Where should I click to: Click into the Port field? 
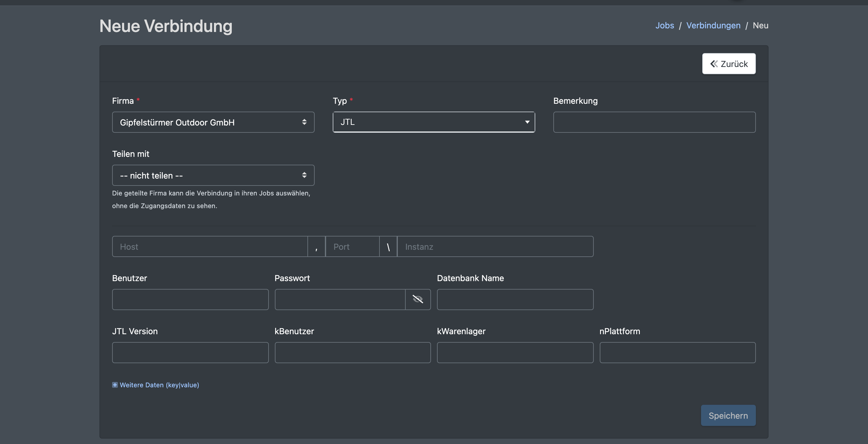click(352, 246)
